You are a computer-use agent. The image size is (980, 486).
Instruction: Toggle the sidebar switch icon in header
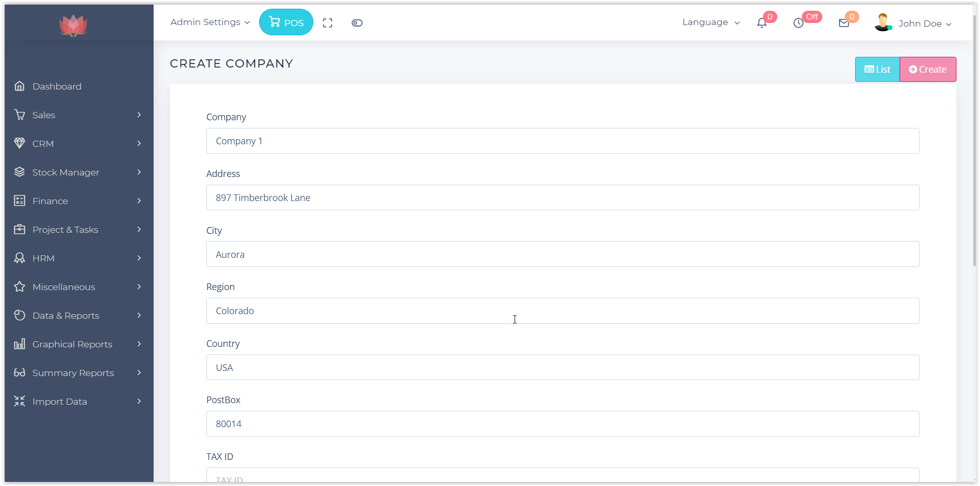coord(357,23)
